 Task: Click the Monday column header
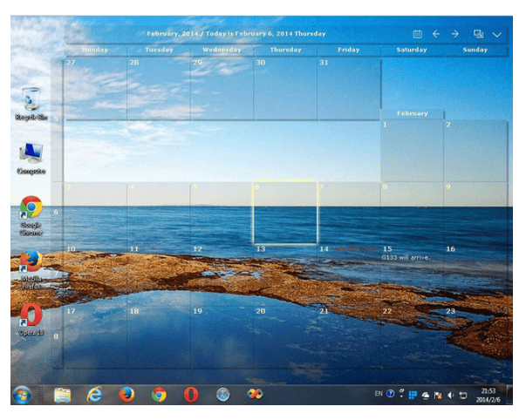click(x=95, y=50)
